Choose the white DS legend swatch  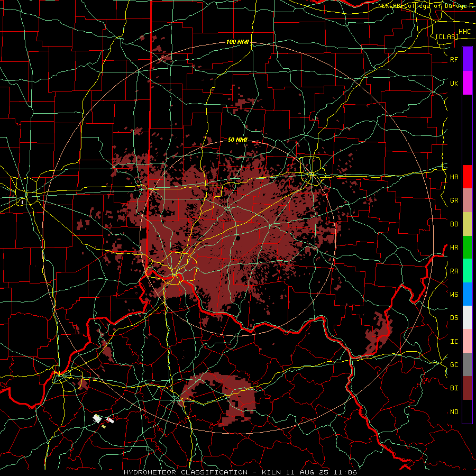tap(467, 317)
